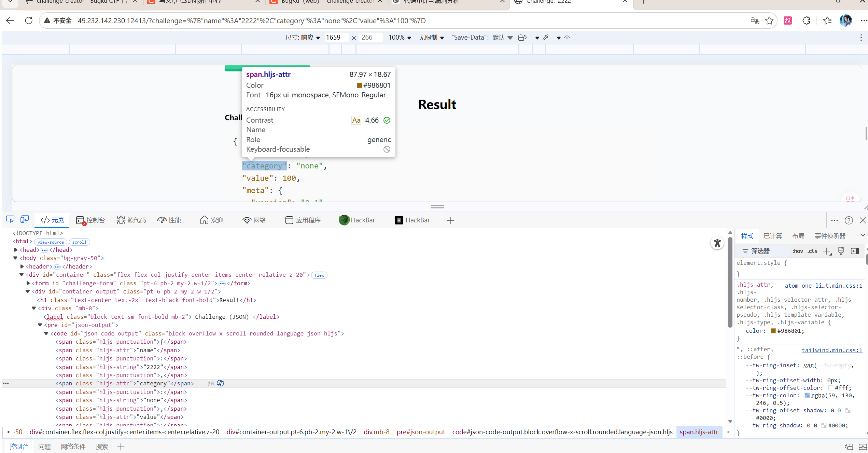Collapse the div#container node
The height and width of the screenshot is (453, 868).
[22, 275]
